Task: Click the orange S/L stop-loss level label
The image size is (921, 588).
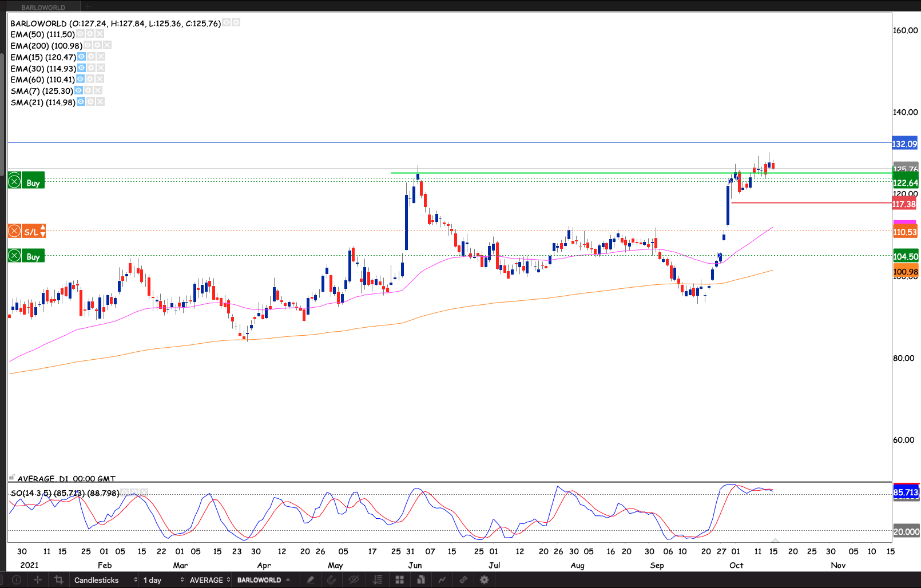Action: (31, 232)
